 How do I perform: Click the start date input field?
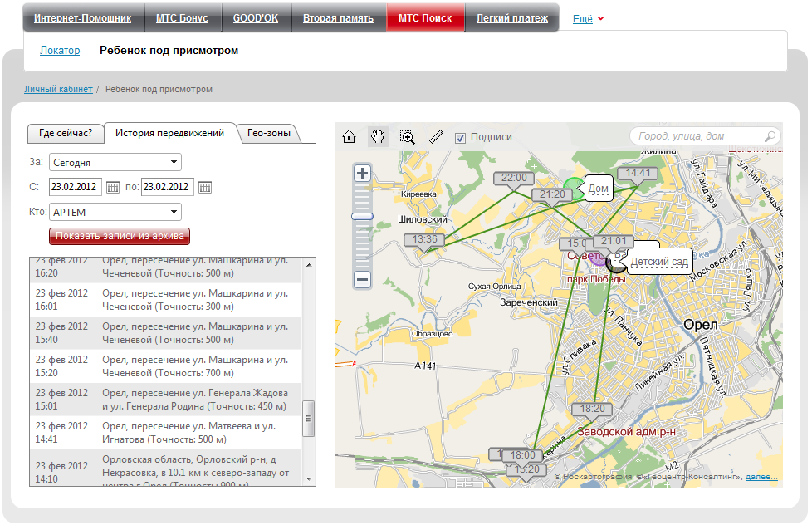pos(75,187)
